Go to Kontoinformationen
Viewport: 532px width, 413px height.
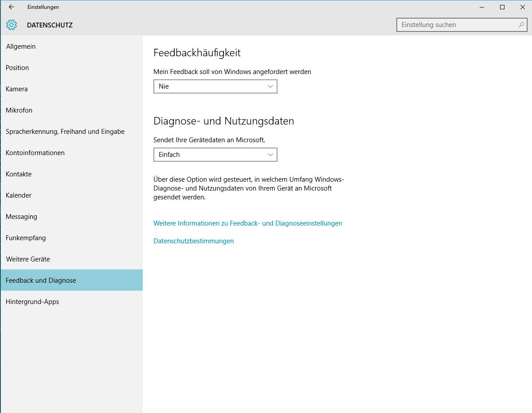point(71,153)
